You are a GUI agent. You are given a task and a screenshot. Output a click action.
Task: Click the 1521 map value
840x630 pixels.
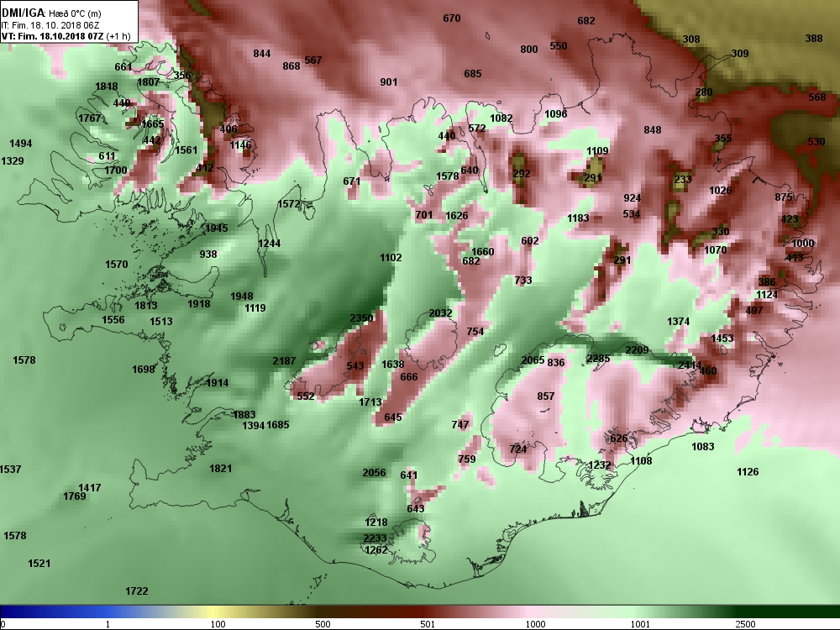click(x=39, y=564)
